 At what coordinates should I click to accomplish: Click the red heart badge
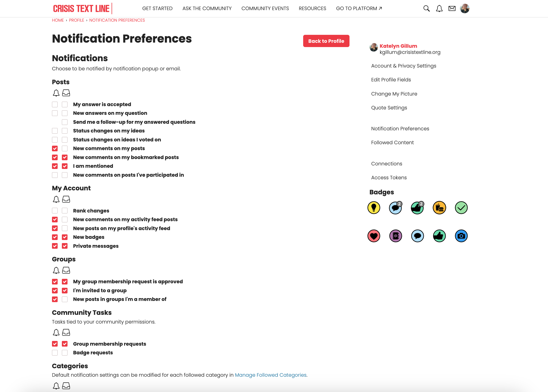click(x=373, y=236)
